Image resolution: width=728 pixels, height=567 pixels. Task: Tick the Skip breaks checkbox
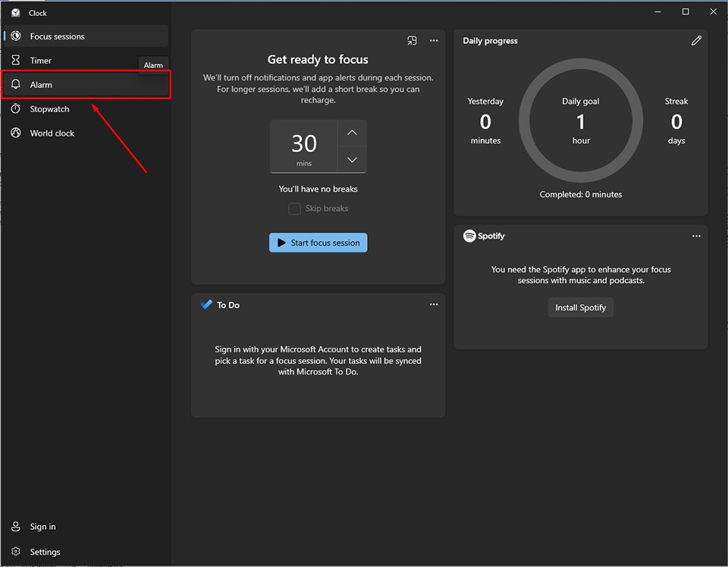[x=294, y=208]
